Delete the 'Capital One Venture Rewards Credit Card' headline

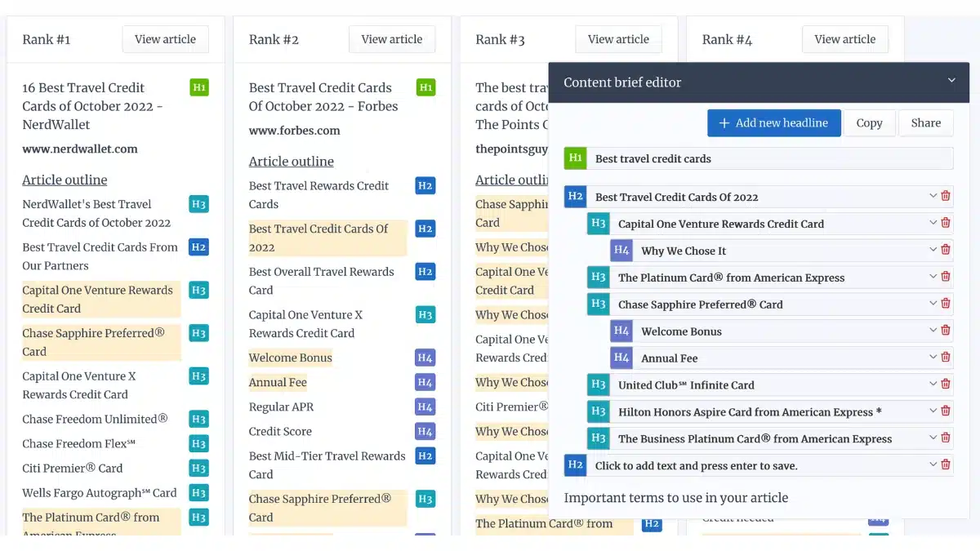tap(946, 223)
